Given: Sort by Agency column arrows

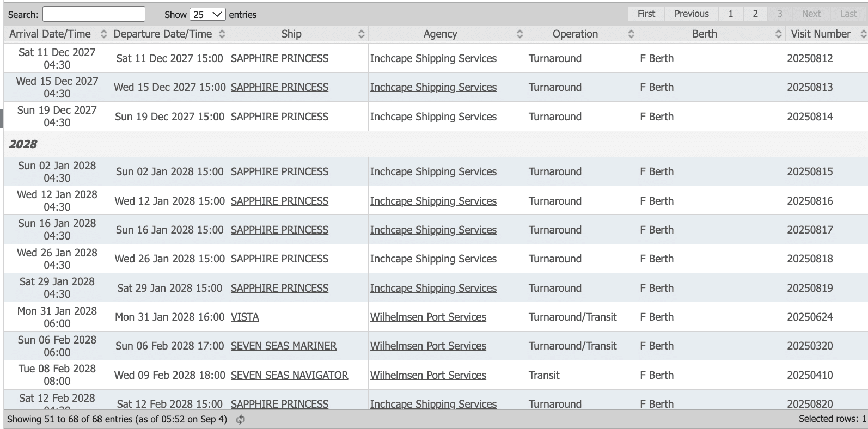Looking at the screenshot, I should point(519,34).
